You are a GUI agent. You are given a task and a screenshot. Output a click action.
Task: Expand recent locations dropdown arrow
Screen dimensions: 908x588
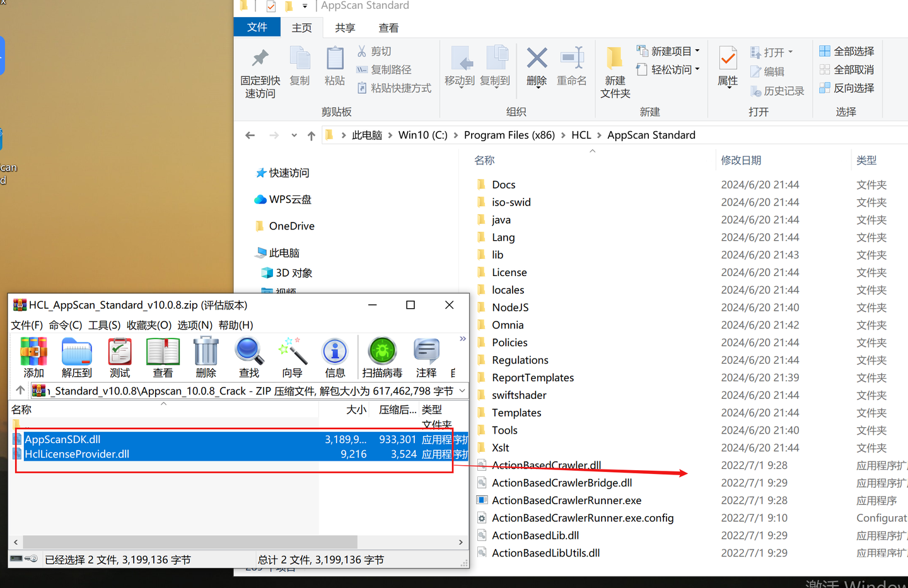(294, 135)
